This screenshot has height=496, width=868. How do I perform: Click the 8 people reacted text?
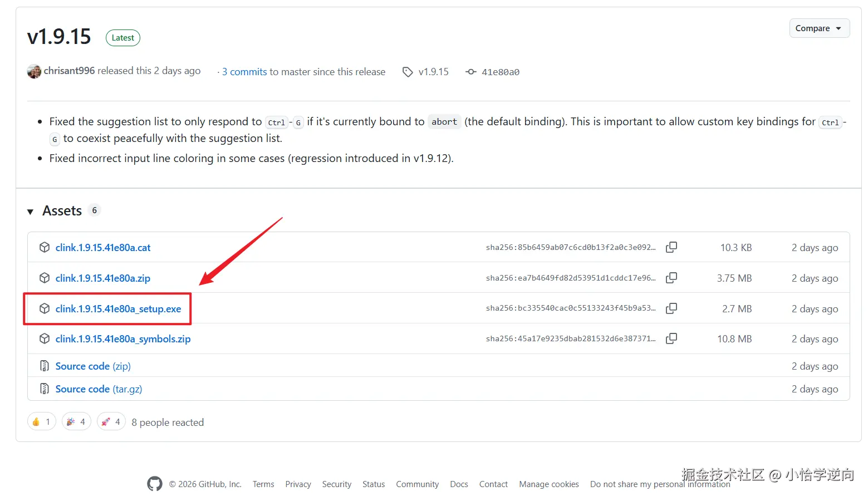pyautogui.click(x=168, y=423)
